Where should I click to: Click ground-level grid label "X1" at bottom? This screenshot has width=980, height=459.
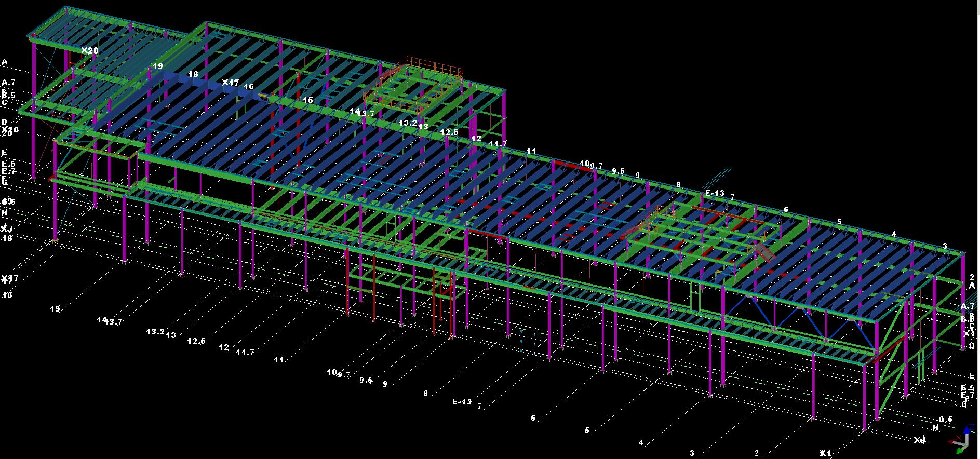pyautogui.click(x=825, y=453)
